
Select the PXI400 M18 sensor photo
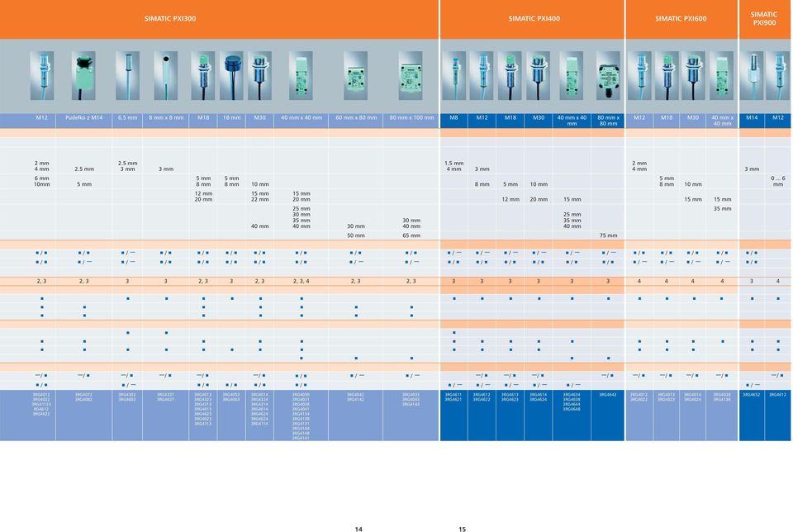[510, 75]
